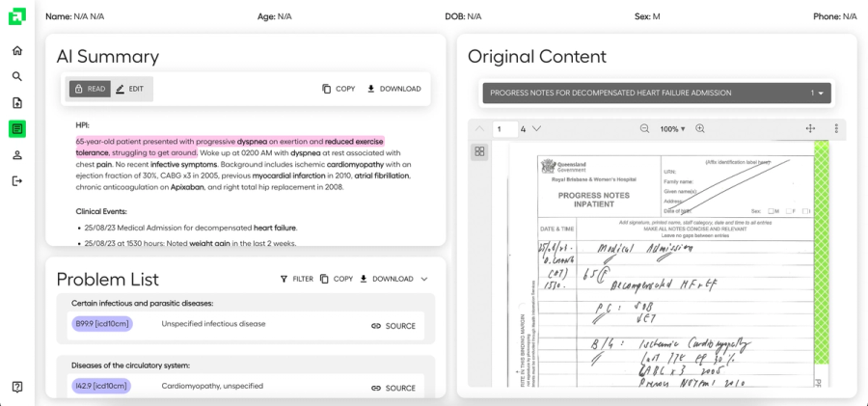Screen dimensions: 868x406
Task: Open SOURCE for Cardiomyopathy, unspecified
Action: pos(393,388)
